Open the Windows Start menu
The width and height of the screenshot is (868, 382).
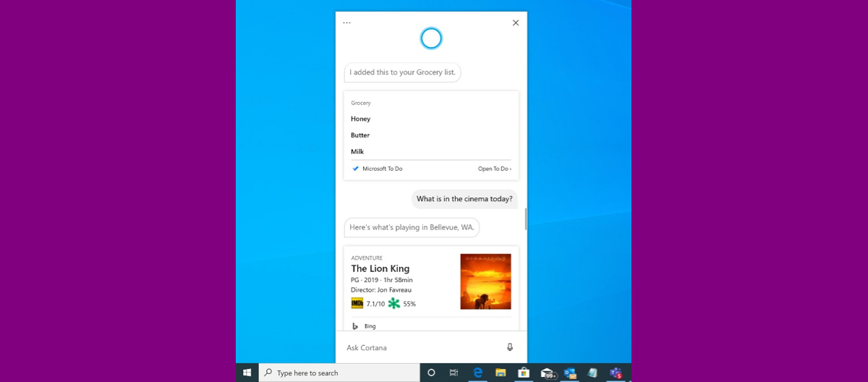pyautogui.click(x=247, y=373)
